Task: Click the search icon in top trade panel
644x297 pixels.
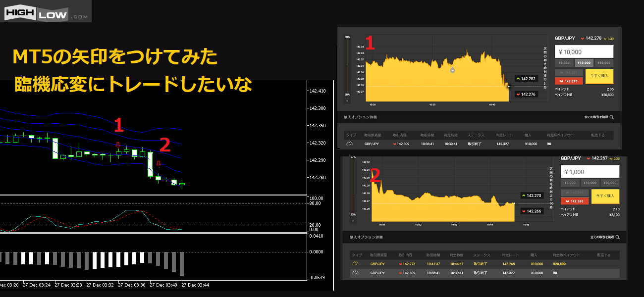Action: pos(611,117)
